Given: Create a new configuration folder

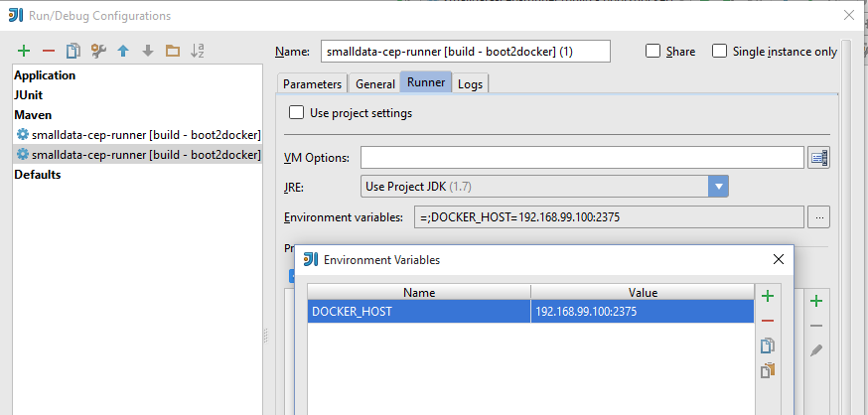Looking at the screenshot, I should click(x=173, y=51).
